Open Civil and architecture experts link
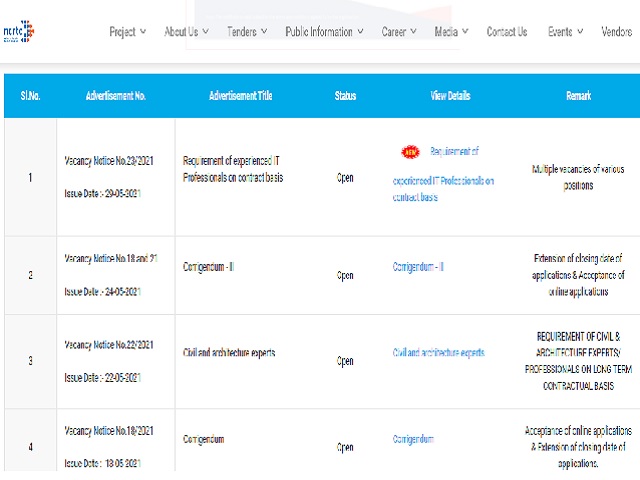 (x=439, y=353)
